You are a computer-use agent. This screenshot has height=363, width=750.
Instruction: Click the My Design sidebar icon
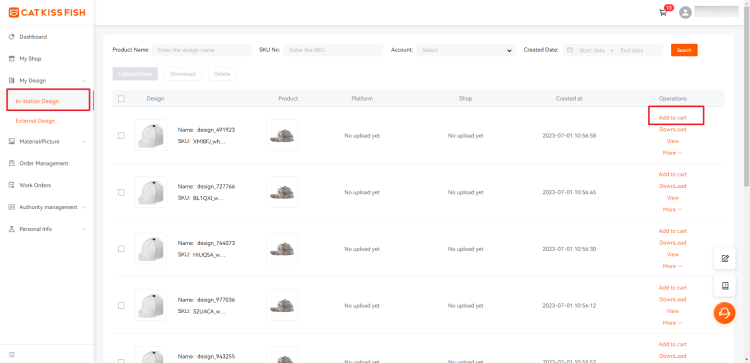[x=12, y=80]
